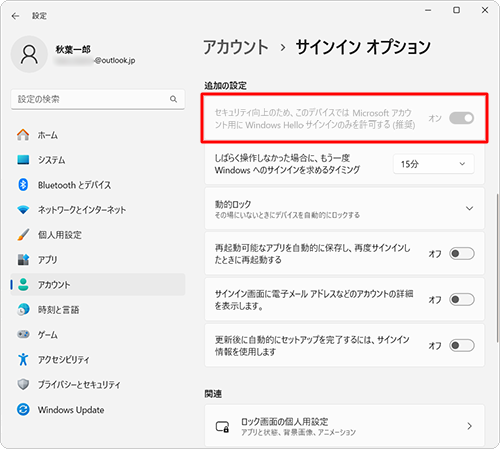Toggle サインイン画面にアカウントの詳細 switch
The image size is (500, 449).
[x=461, y=299]
